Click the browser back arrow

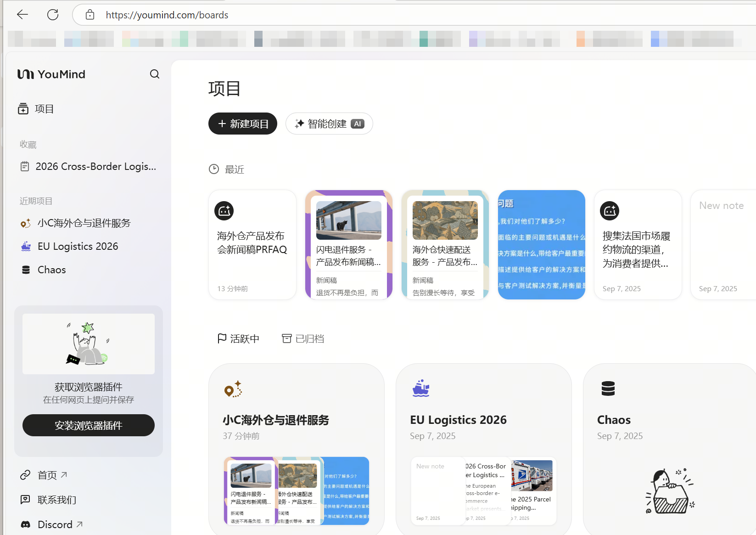(22, 15)
